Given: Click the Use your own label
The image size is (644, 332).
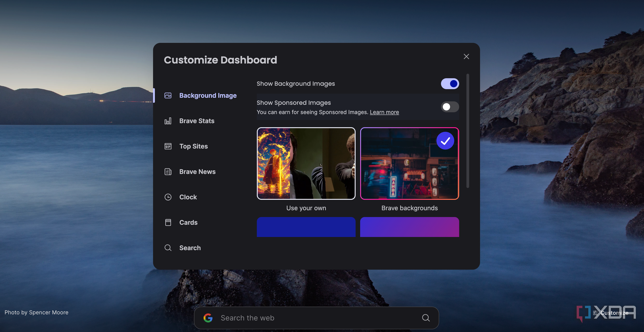Looking at the screenshot, I should pyautogui.click(x=306, y=208).
